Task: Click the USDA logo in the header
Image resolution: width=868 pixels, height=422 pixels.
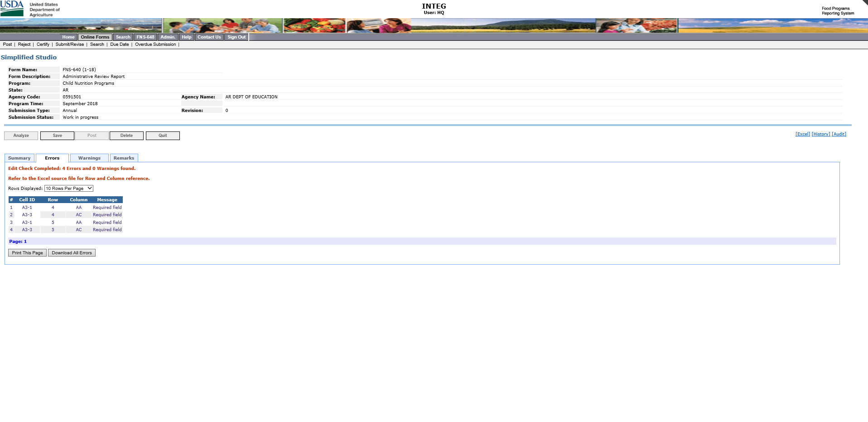Action: click(x=12, y=8)
